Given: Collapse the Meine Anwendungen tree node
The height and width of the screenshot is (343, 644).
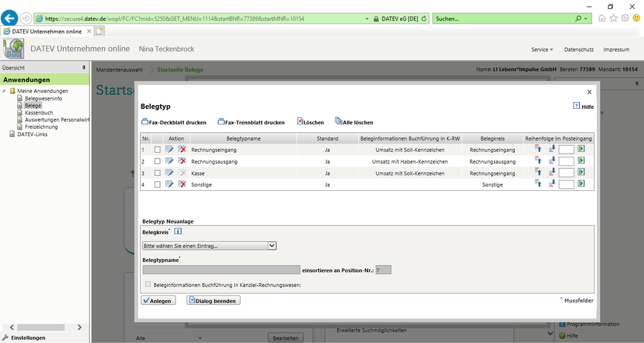Looking at the screenshot, I should pyautogui.click(x=4, y=91).
